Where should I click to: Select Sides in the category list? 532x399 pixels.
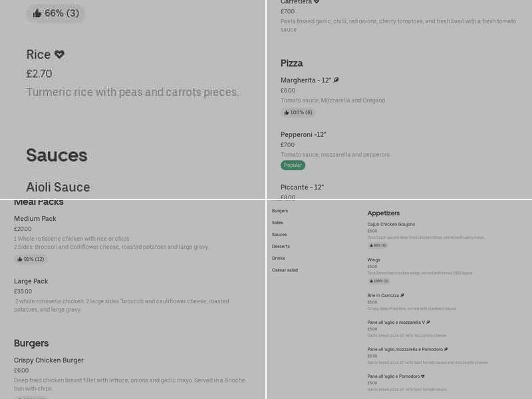pos(277,223)
